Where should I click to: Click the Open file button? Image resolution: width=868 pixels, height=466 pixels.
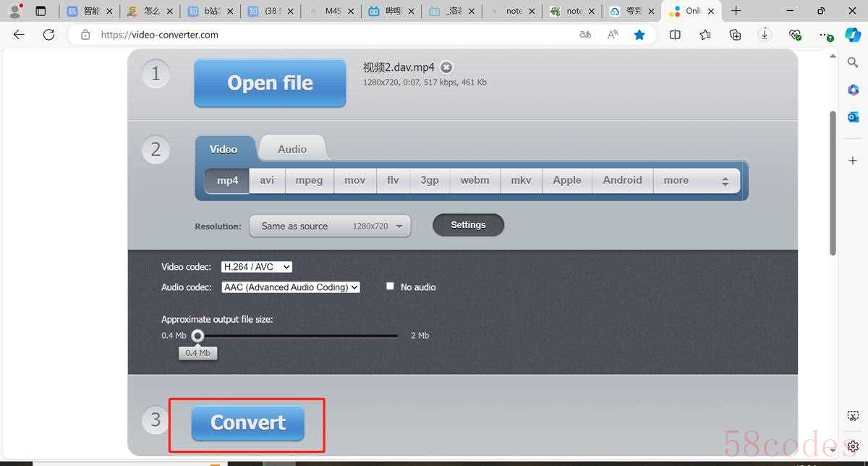tap(270, 83)
